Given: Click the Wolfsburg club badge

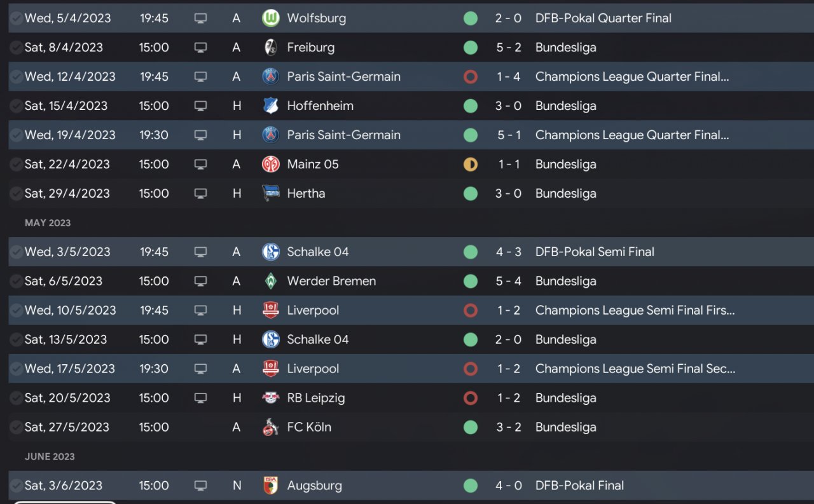Looking at the screenshot, I should click(x=271, y=18).
